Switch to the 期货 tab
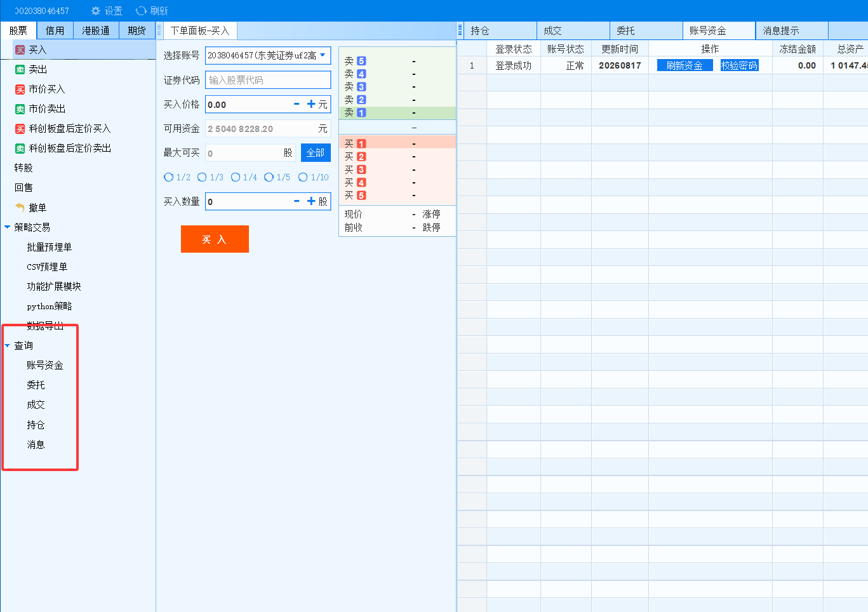 pyautogui.click(x=137, y=30)
